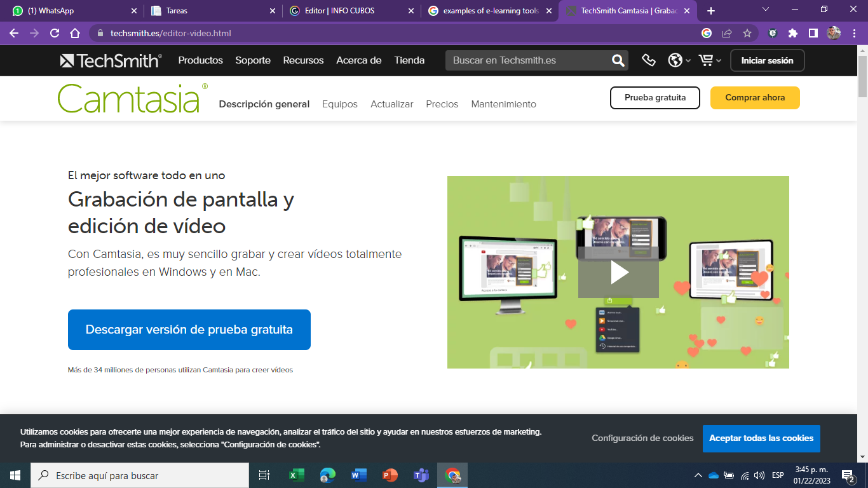
Task: Select the Precios tab in Camtasia navigation
Action: [442, 104]
